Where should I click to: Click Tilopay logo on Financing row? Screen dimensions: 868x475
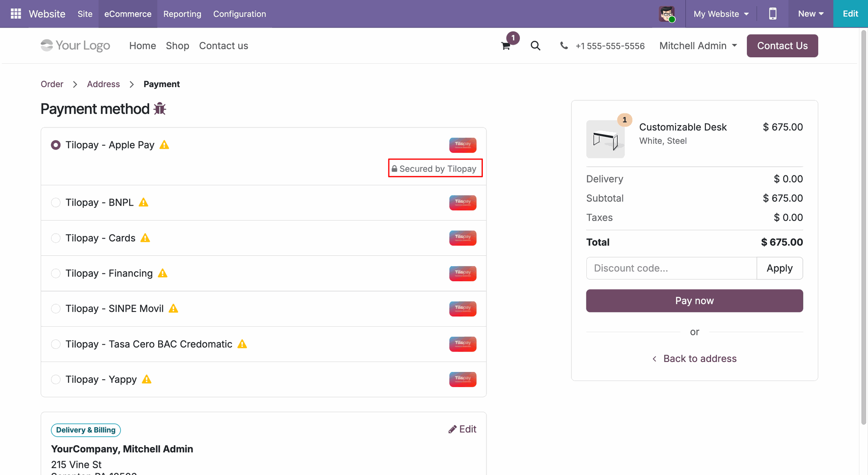[462, 273]
